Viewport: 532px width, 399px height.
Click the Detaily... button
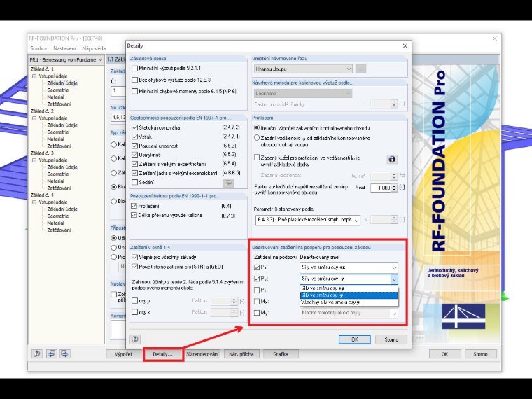point(163,354)
